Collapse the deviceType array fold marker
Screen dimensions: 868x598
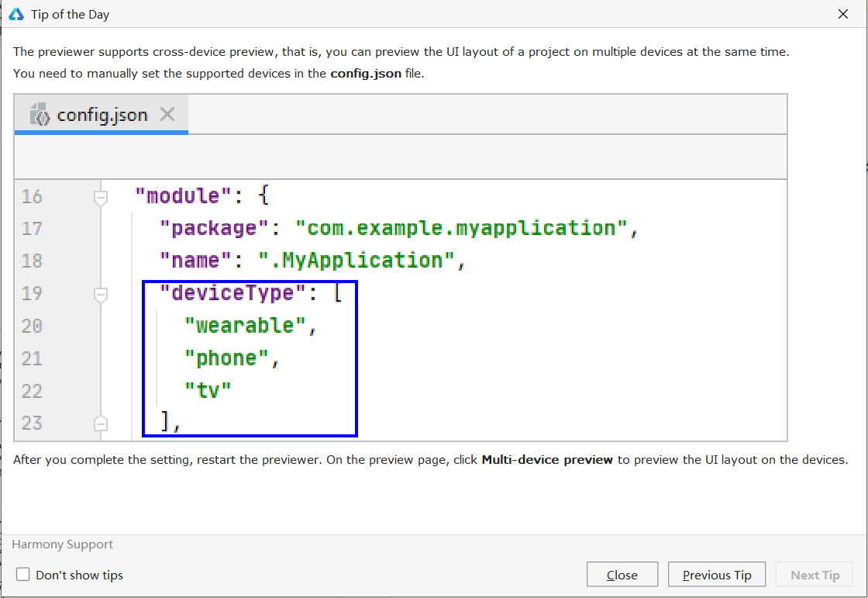coord(100,295)
